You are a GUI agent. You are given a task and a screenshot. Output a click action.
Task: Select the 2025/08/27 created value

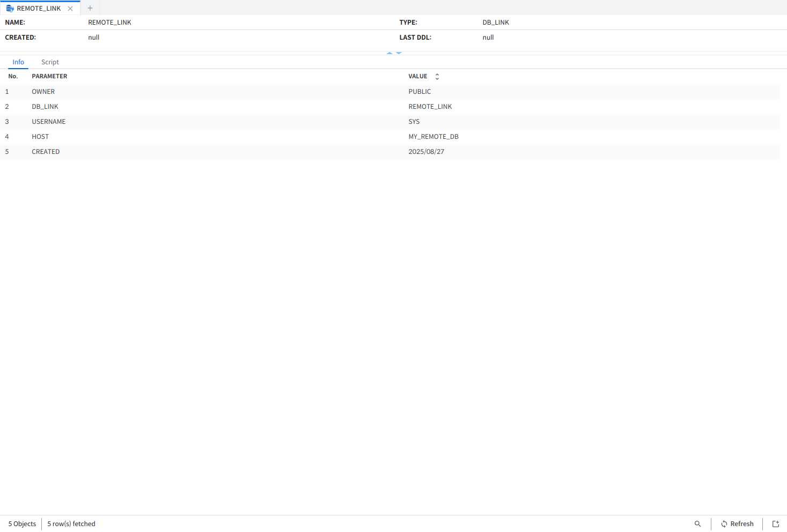pos(426,152)
